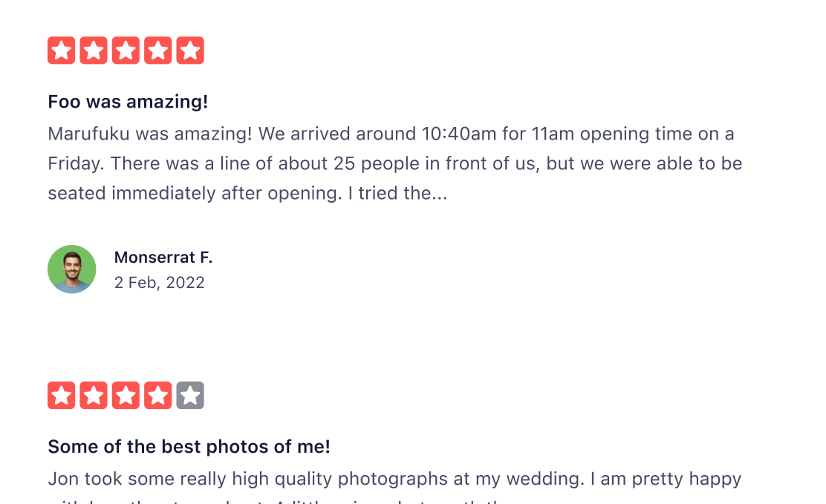
Task: Click the middle star of the four-star rating
Action: click(x=126, y=395)
